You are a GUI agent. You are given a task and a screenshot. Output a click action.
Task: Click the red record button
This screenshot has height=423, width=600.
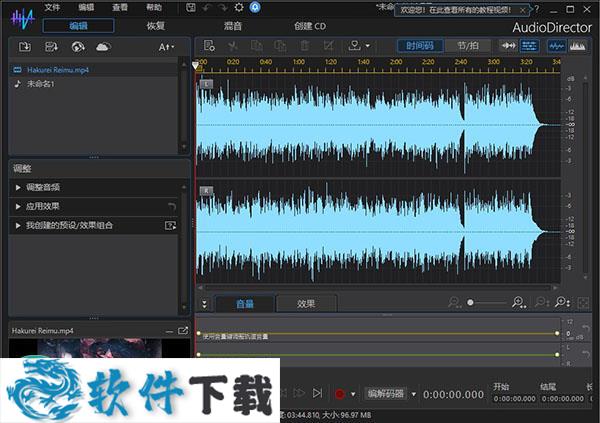(340, 394)
